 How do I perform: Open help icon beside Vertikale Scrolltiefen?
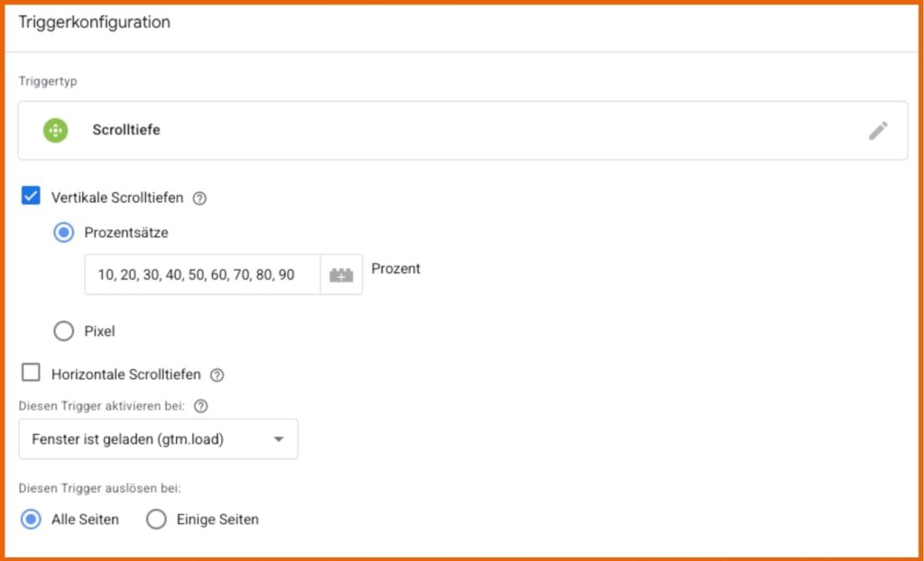point(200,198)
